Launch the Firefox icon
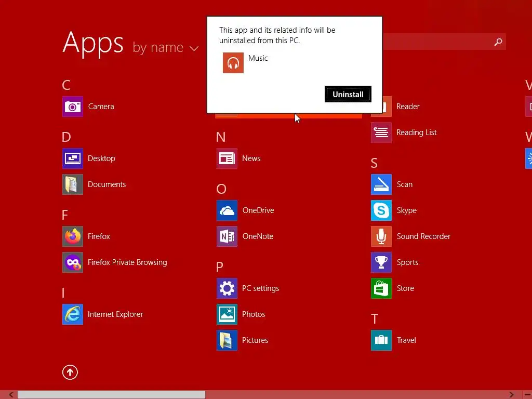The width and height of the screenshot is (532, 399). coord(73,236)
